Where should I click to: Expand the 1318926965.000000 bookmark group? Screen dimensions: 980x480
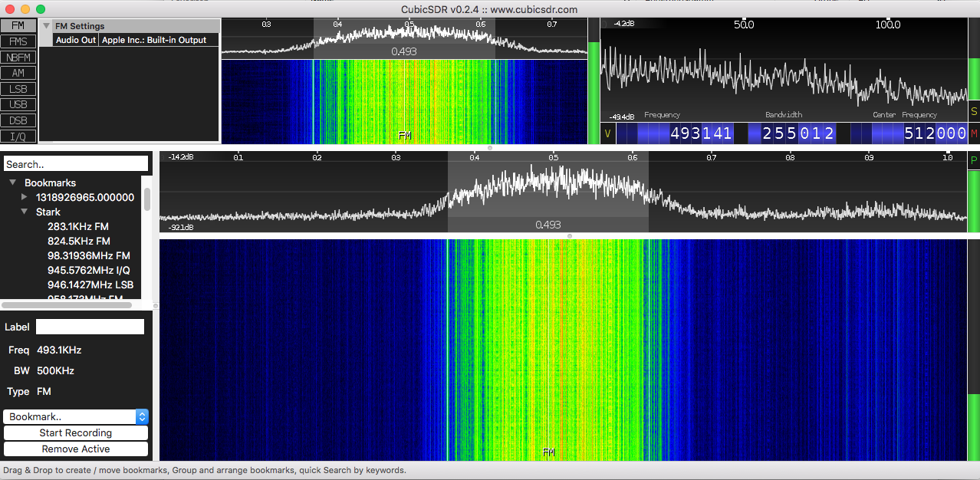coord(25,197)
